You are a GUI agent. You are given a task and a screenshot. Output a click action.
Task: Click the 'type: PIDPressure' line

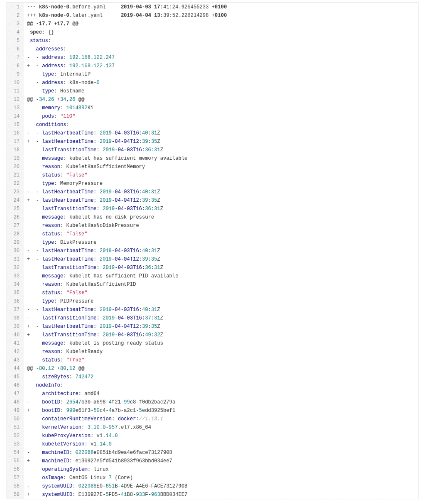(x=68, y=301)
